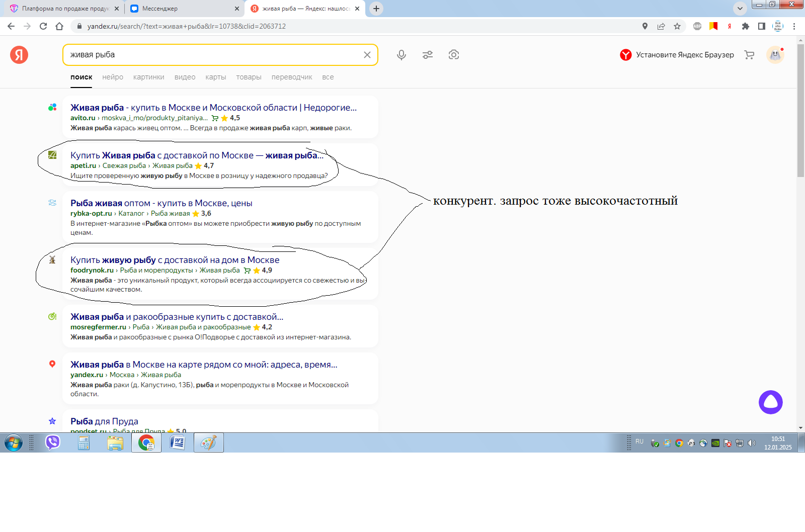Open Calculator from the taskbar
The width and height of the screenshot is (805, 532).
click(x=84, y=442)
